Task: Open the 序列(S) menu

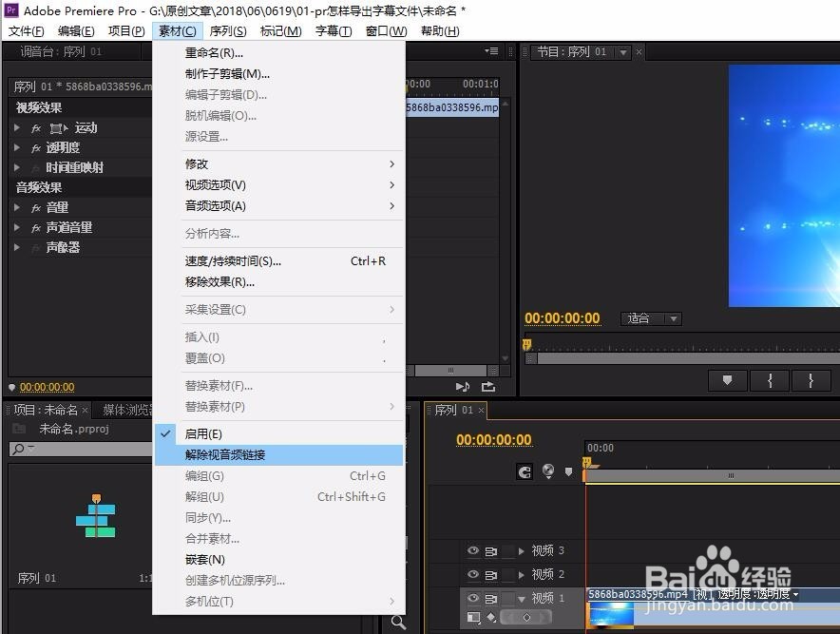Action: [228, 31]
